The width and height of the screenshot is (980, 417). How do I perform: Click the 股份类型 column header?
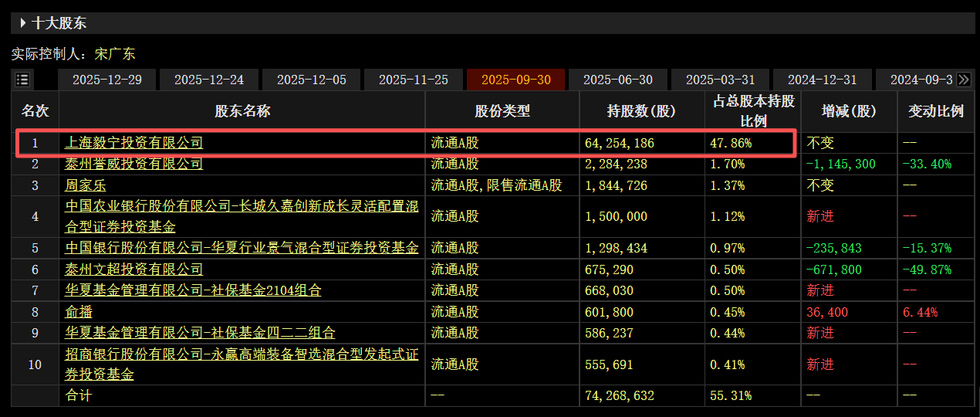[x=502, y=111]
